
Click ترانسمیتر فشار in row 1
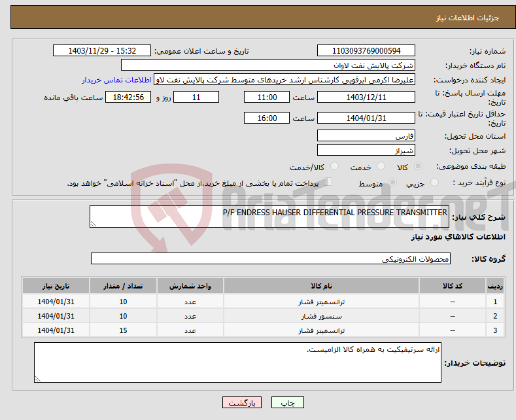click(x=322, y=302)
